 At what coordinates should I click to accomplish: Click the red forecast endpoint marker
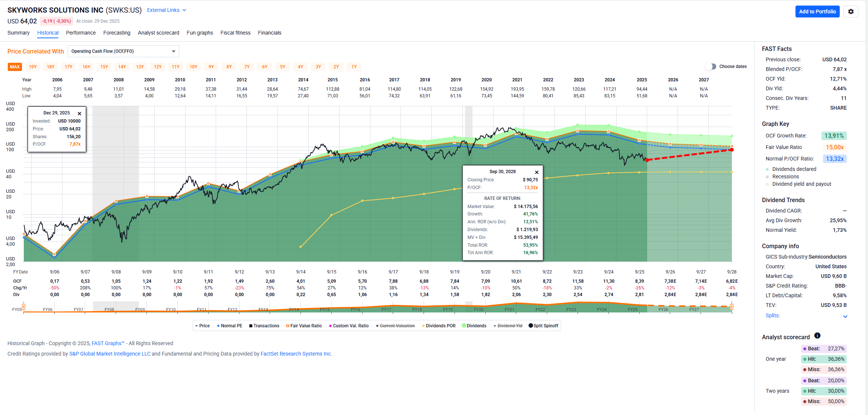click(x=732, y=150)
